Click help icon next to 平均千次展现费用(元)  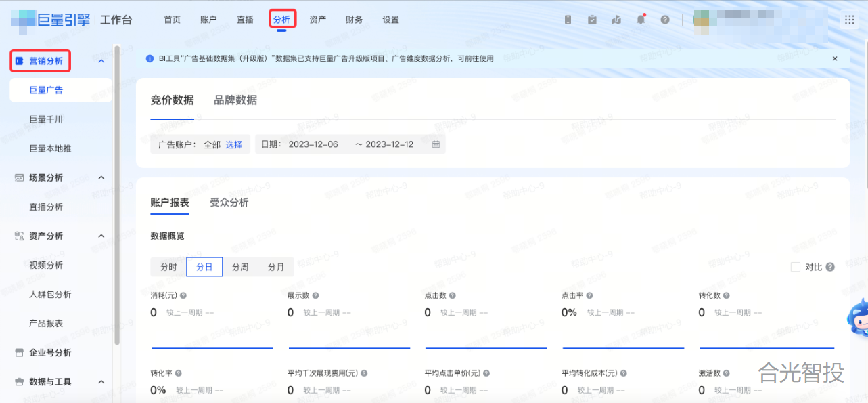[364, 373]
